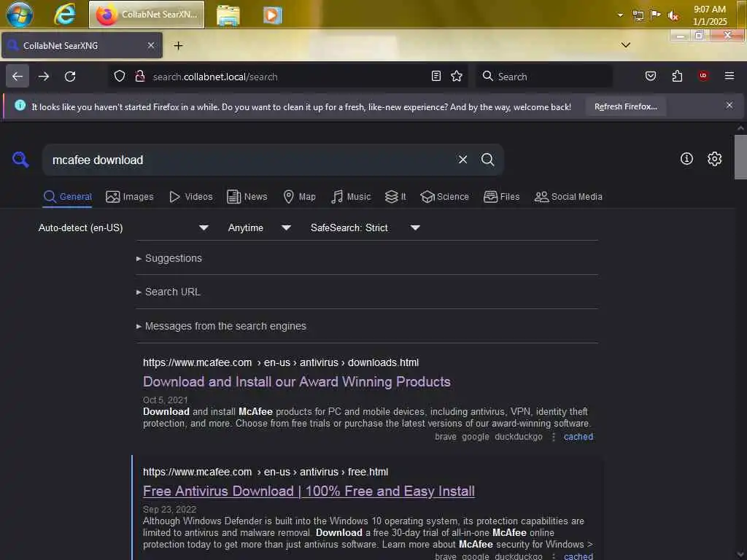
Task: Open Action Center flag icon
Action: pos(656,15)
